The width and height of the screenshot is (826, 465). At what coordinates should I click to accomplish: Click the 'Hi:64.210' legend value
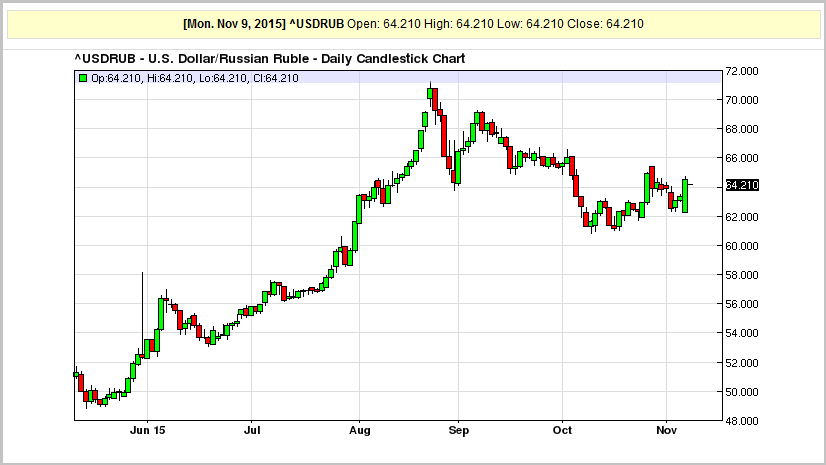coord(170,78)
